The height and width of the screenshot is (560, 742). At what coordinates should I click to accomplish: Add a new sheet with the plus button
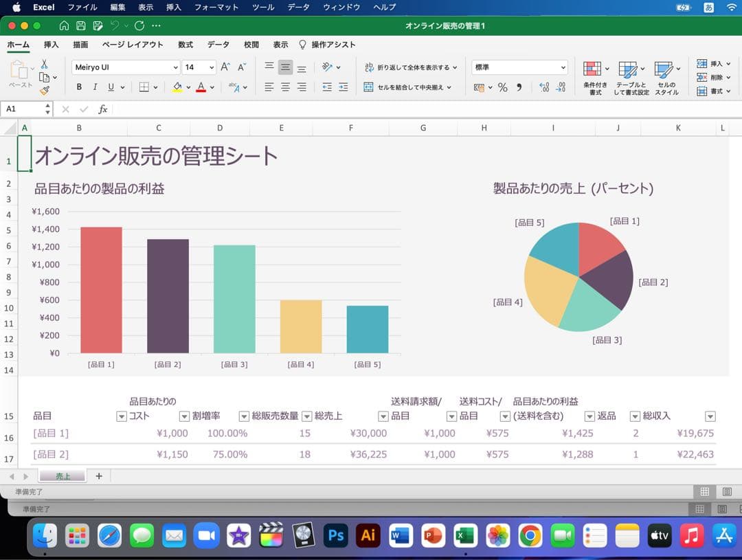[98, 475]
